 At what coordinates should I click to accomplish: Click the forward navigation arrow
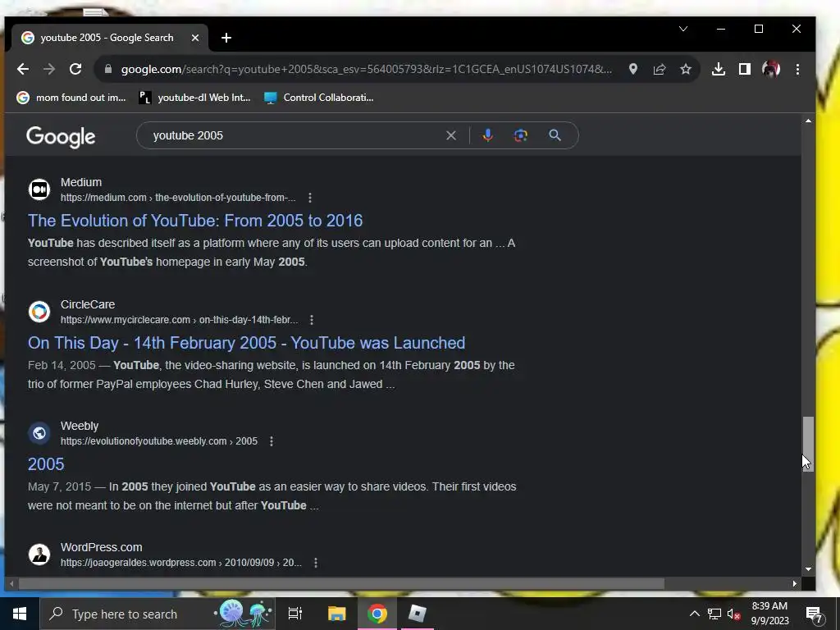(49, 69)
